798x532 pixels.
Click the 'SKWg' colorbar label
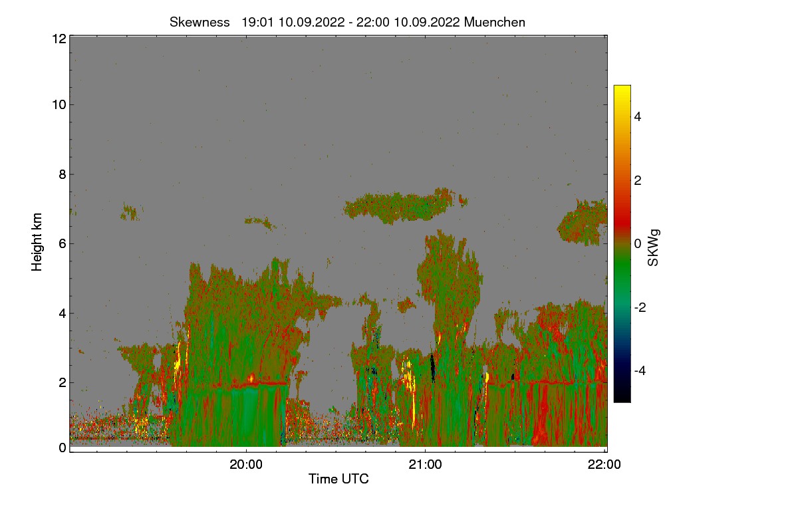point(654,248)
